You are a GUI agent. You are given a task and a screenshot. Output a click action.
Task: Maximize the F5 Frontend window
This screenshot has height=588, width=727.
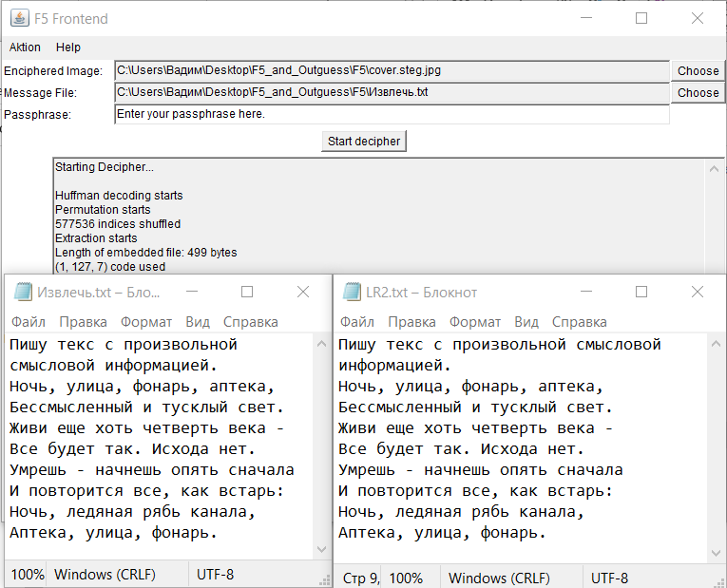click(641, 18)
